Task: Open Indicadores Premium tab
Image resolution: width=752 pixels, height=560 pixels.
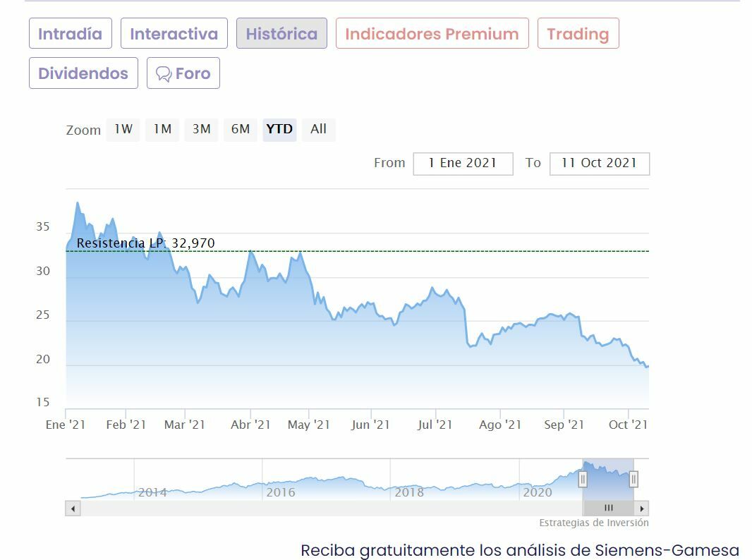Action: (x=432, y=34)
